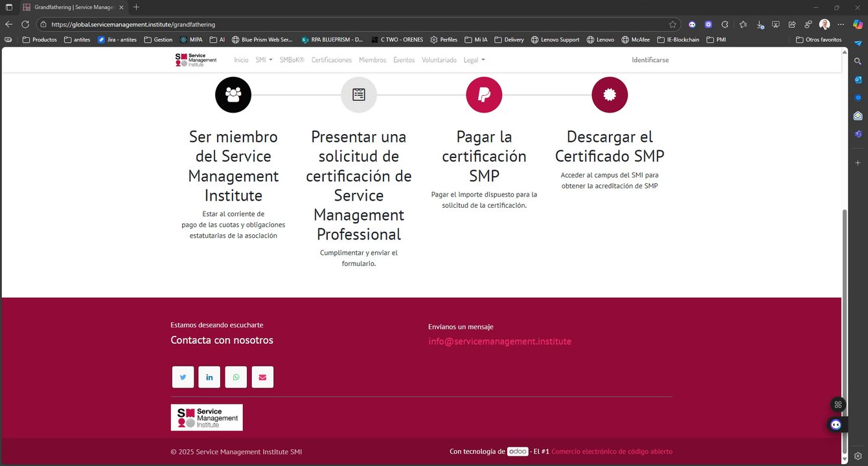The height and width of the screenshot is (466, 868).
Task: Click the heading 'Descargar el Certificado SMP'
Action: pyautogui.click(x=610, y=146)
